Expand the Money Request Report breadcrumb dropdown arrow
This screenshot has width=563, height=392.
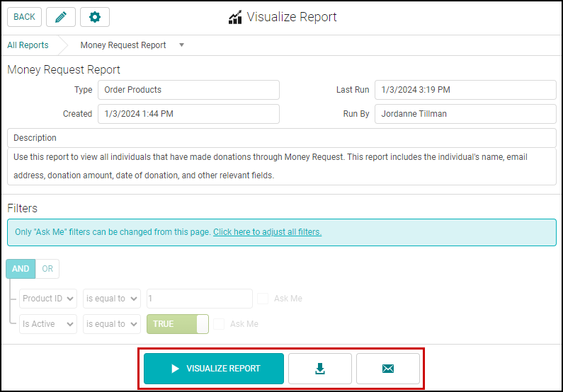182,45
